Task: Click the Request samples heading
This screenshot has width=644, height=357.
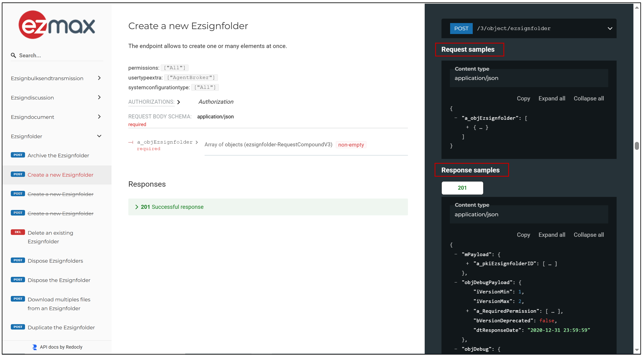Action: click(x=468, y=50)
